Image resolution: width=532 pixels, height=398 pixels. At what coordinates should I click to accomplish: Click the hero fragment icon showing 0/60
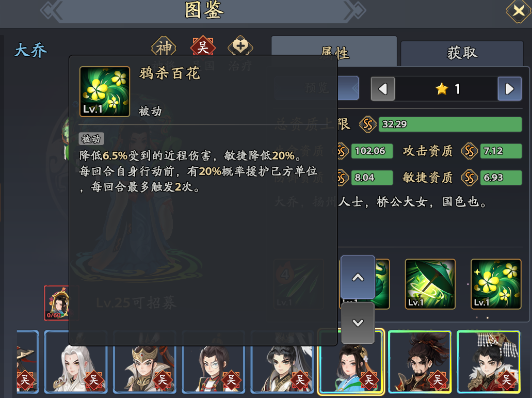point(57,303)
